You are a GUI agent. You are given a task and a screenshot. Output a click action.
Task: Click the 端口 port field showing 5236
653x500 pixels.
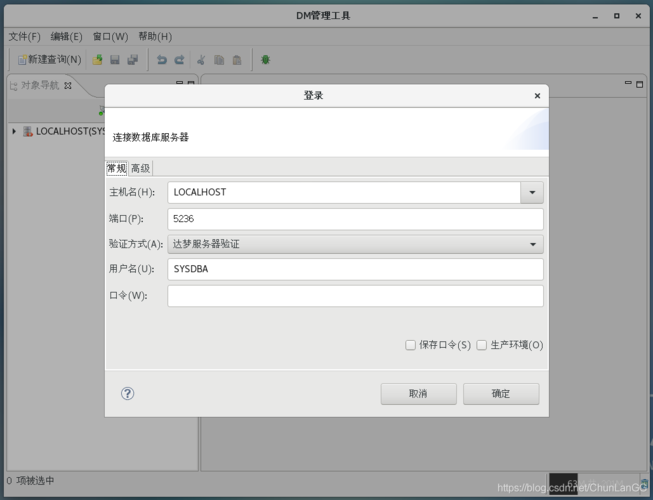pyautogui.click(x=355, y=219)
